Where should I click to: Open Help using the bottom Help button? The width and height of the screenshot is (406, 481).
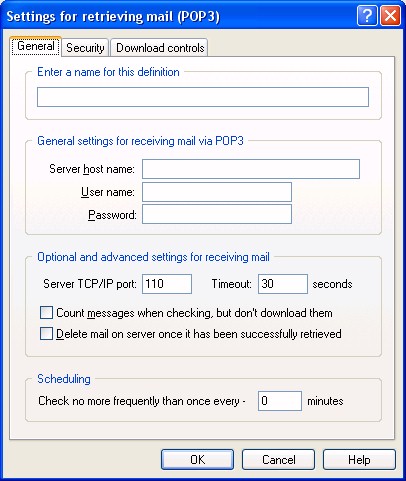[359, 460]
